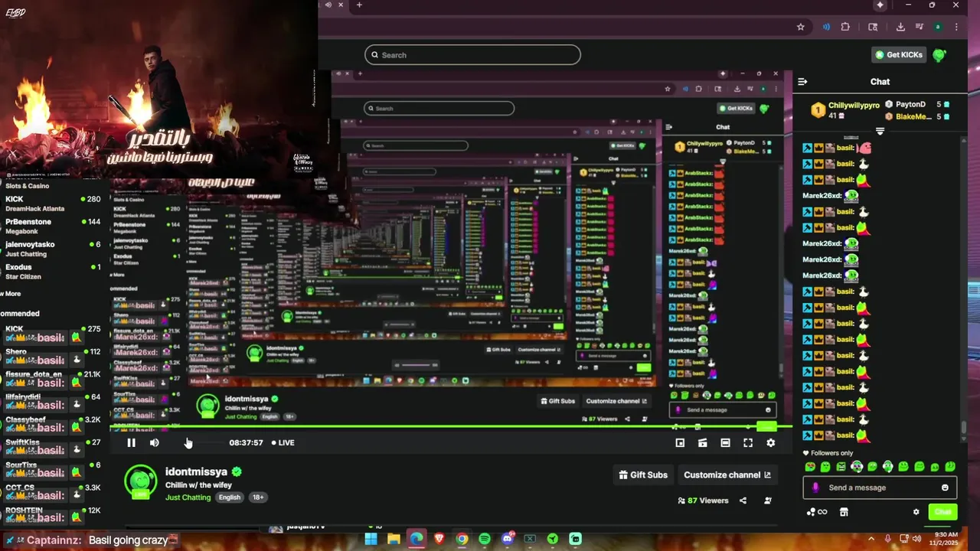Pause the live stream video
Screen dimensions: 980x551
point(131,442)
